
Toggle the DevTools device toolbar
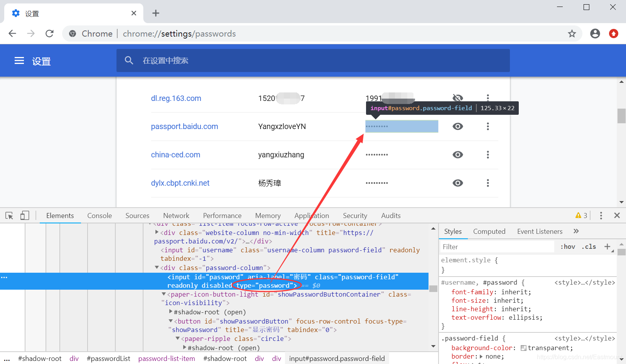coord(25,216)
